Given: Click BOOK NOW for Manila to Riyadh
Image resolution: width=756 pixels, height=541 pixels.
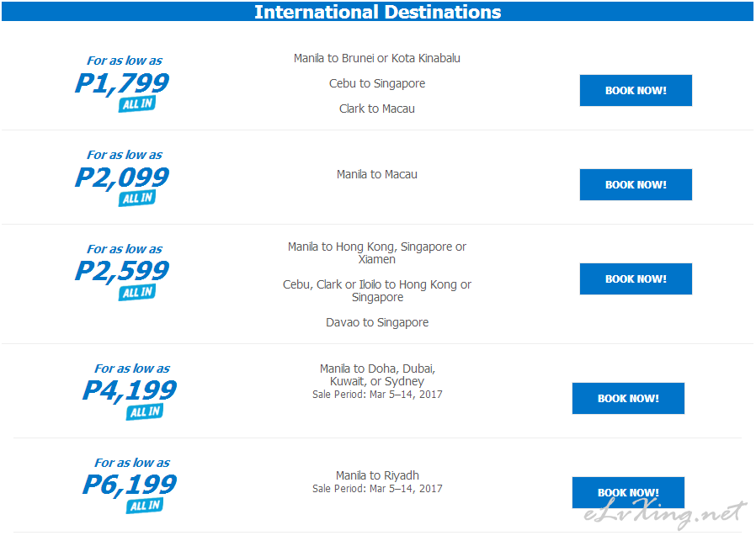Looking at the screenshot, I should (x=628, y=492).
